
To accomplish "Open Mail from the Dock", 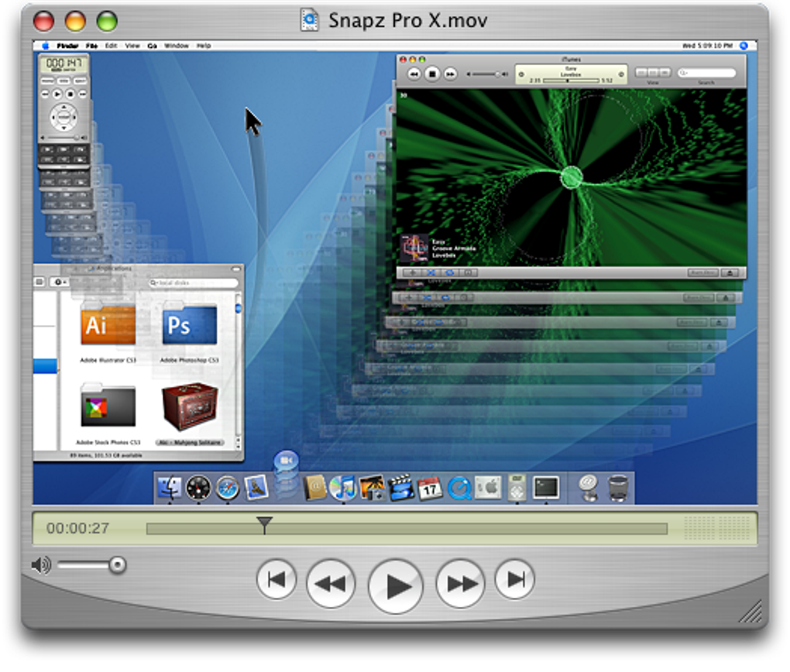I will [256, 487].
